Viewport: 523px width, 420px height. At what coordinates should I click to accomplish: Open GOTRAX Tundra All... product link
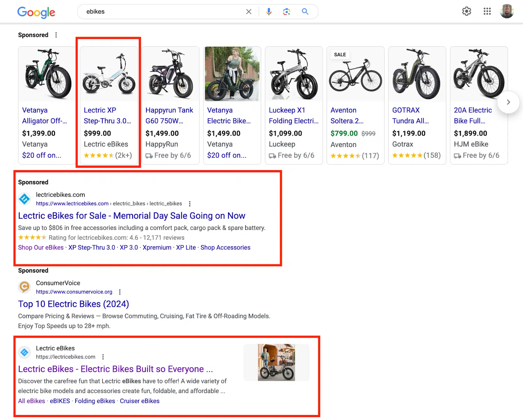click(x=410, y=116)
